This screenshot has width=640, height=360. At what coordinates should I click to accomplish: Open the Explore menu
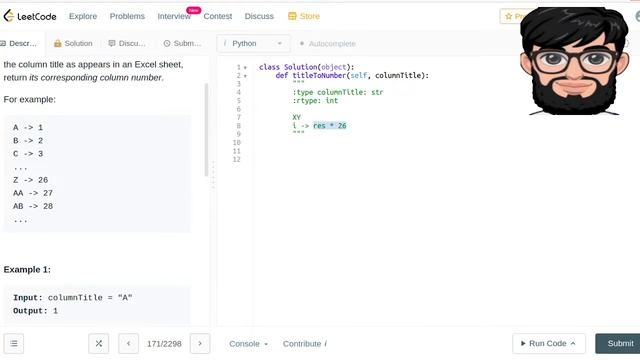click(83, 16)
